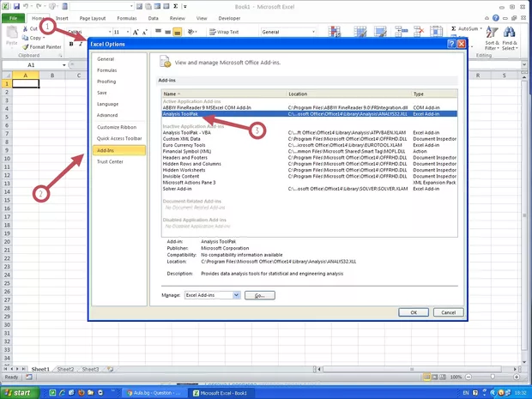The height and width of the screenshot is (399, 532).
Task: Click the Format Painter tool
Action: [x=45, y=46]
